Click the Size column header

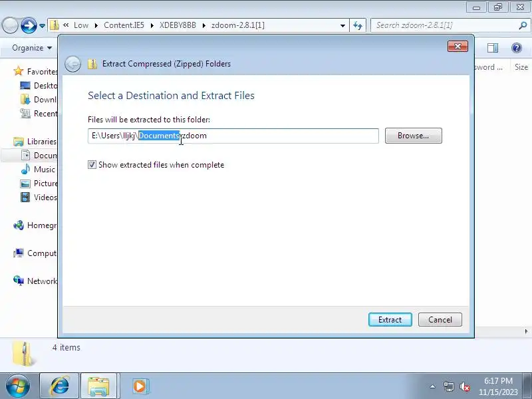coord(521,67)
